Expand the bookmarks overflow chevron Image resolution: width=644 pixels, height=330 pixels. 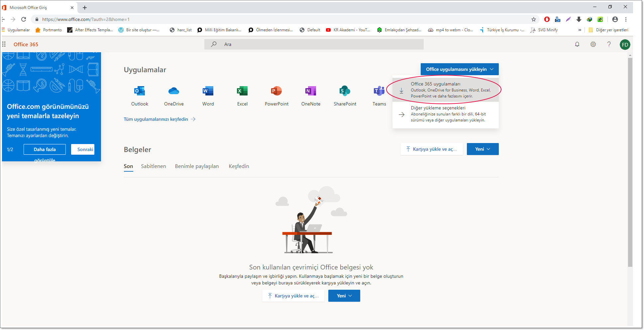(580, 30)
